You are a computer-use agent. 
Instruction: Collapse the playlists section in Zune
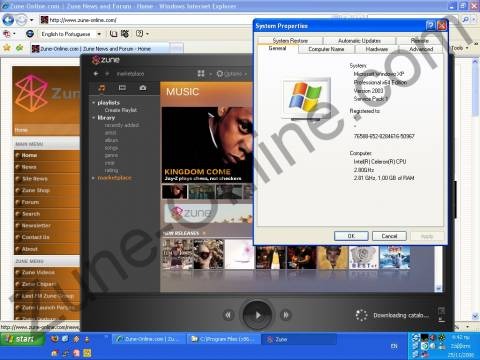click(x=94, y=103)
